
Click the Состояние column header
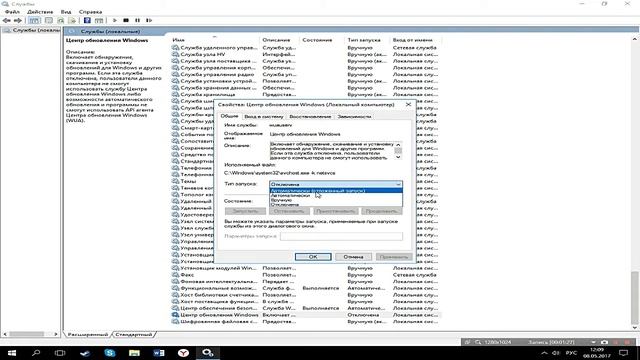tap(322, 40)
